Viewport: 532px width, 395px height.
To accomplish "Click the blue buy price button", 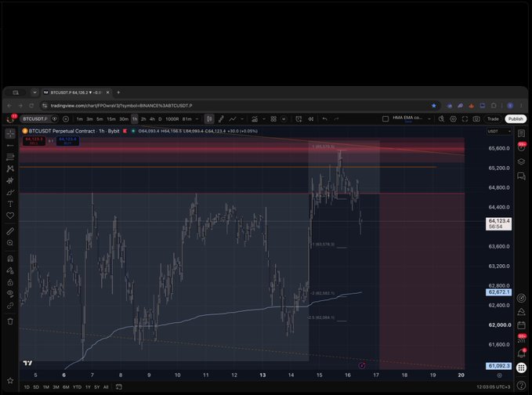I will (x=67, y=141).
